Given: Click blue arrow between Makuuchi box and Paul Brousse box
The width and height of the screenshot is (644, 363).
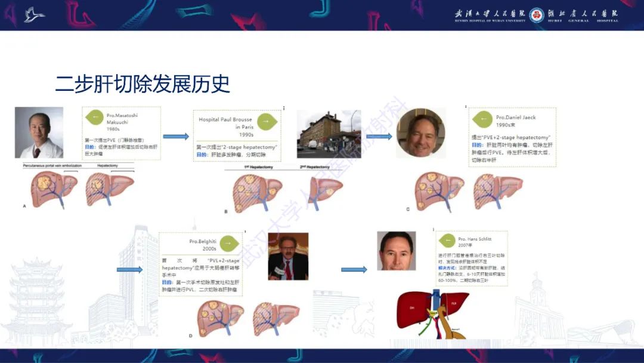Looking at the screenshot, I should click(x=176, y=137).
